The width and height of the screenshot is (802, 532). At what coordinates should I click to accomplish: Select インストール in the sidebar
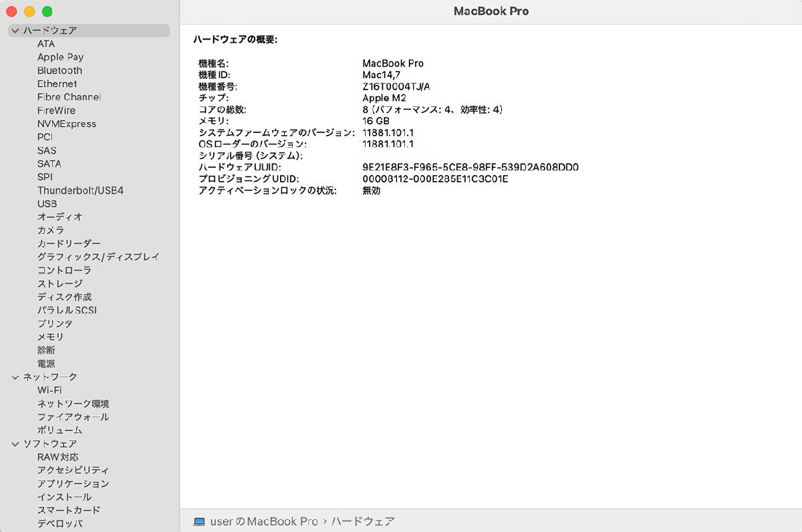(64, 497)
